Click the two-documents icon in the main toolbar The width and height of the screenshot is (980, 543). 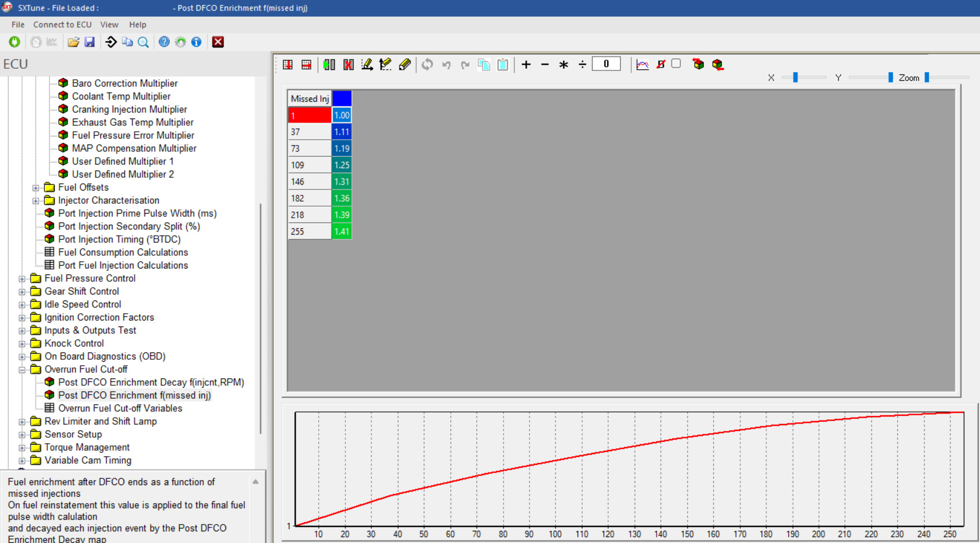tap(127, 42)
